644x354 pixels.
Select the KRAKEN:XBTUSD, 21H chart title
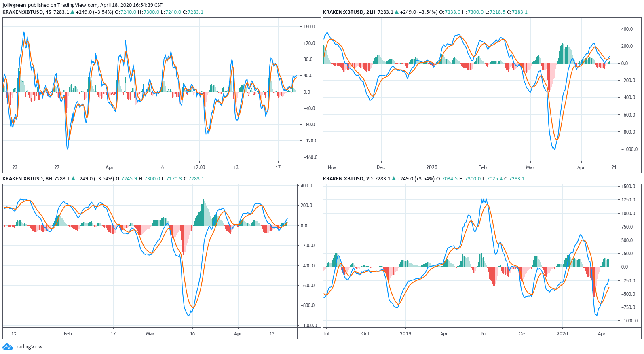[x=349, y=12]
